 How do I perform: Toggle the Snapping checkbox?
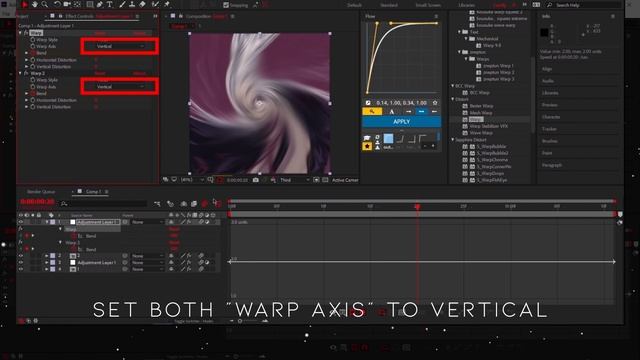[226, 5]
